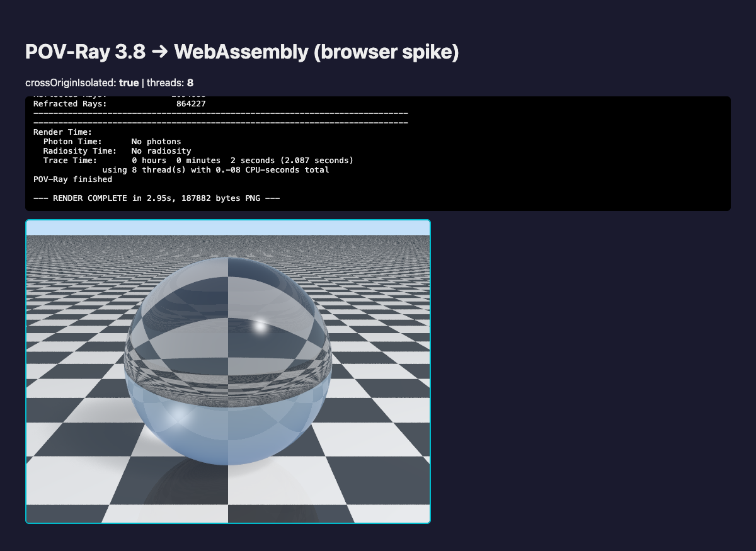This screenshot has width=756, height=551.
Task: Click the 'RENDER COMPLETE in 2.95s' line
Action: (157, 198)
